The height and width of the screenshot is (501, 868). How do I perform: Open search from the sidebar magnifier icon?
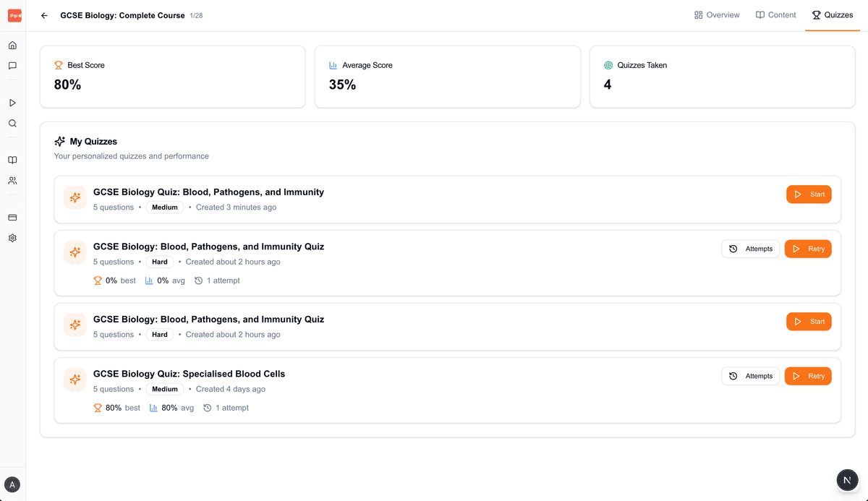[x=12, y=123]
